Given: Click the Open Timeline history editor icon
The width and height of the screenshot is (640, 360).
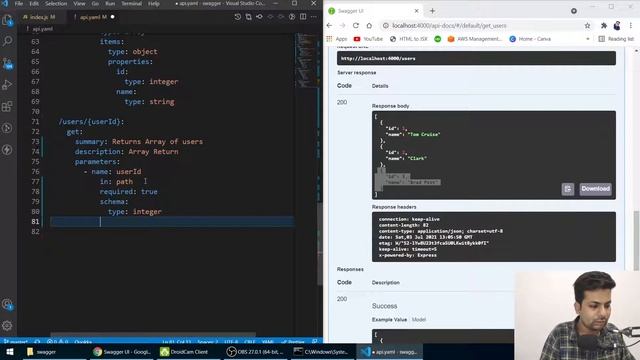Looking at the screenshot, I should (x=238, y=17).
